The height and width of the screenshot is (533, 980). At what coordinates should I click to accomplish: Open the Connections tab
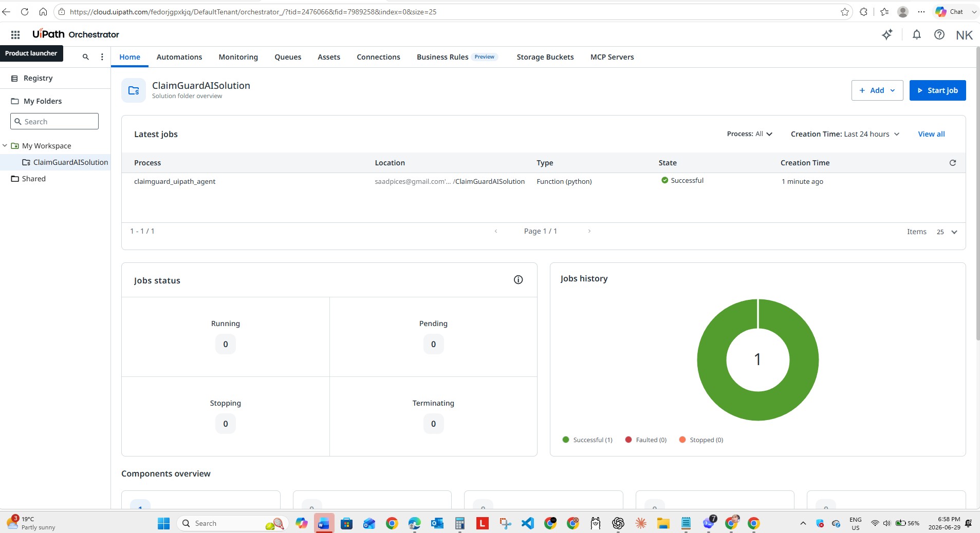click(x=378, y=57)
